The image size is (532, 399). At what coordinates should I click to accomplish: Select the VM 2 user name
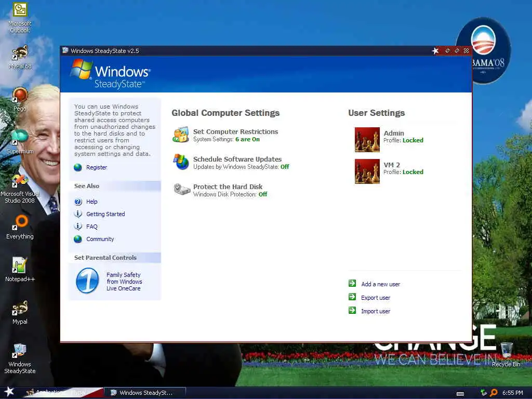pyautogui.click(x=392, y=165)
